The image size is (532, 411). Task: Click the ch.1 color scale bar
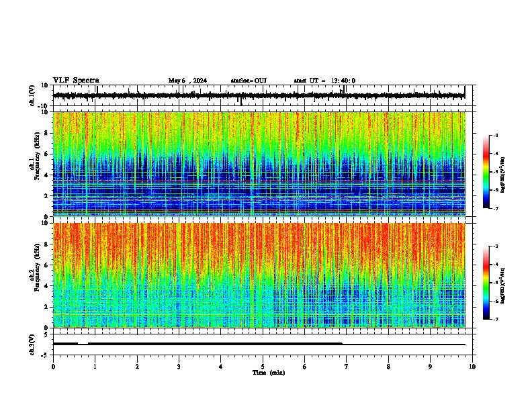[486, 172]
